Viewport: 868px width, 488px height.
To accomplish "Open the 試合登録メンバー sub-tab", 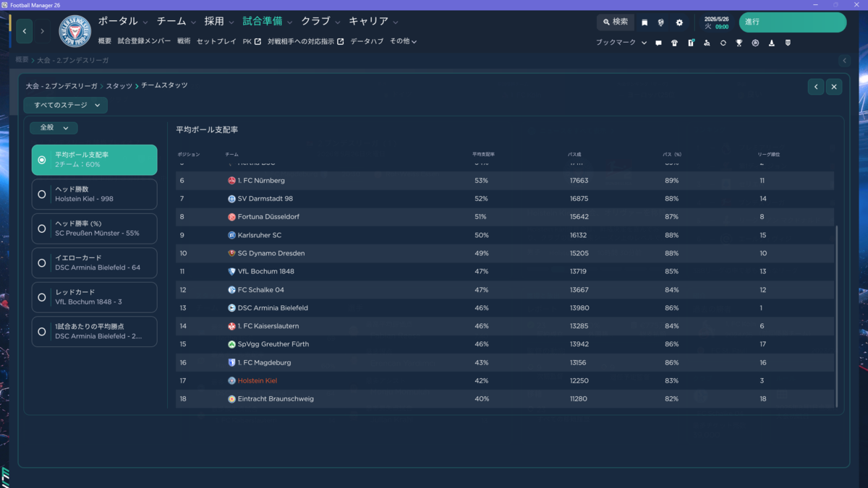I will pyautogui.click(x=144, y=41).
